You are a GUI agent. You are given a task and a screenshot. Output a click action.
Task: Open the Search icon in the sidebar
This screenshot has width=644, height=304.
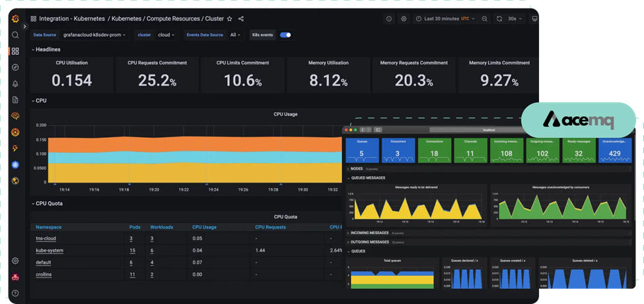pyautogui.click(x=15, y=35)
